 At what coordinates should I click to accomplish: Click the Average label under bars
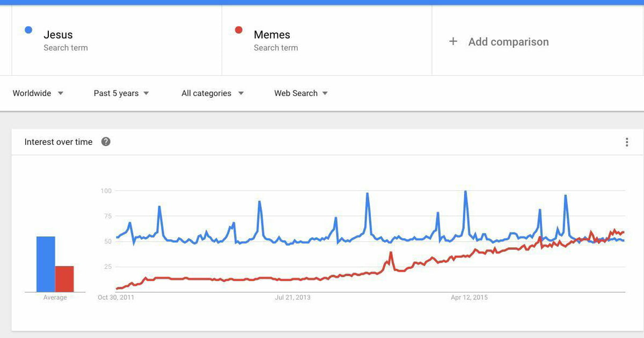point(55,298)
